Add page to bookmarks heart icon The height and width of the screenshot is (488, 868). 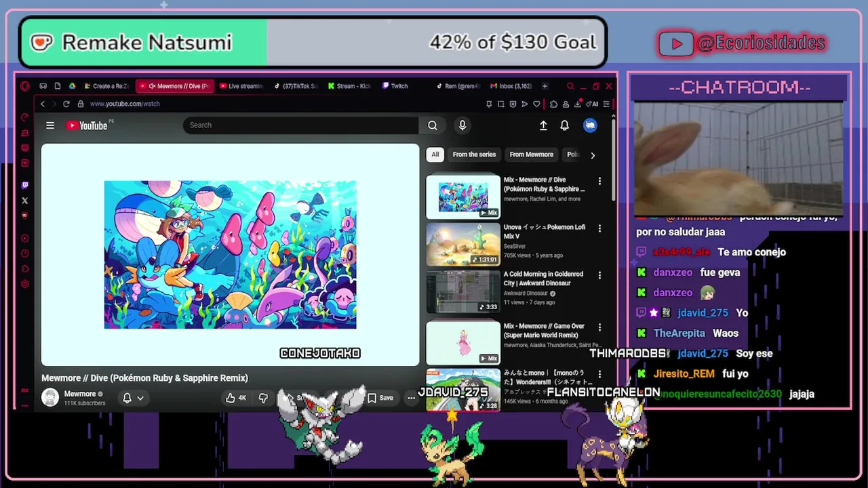[x=536, y=104]
